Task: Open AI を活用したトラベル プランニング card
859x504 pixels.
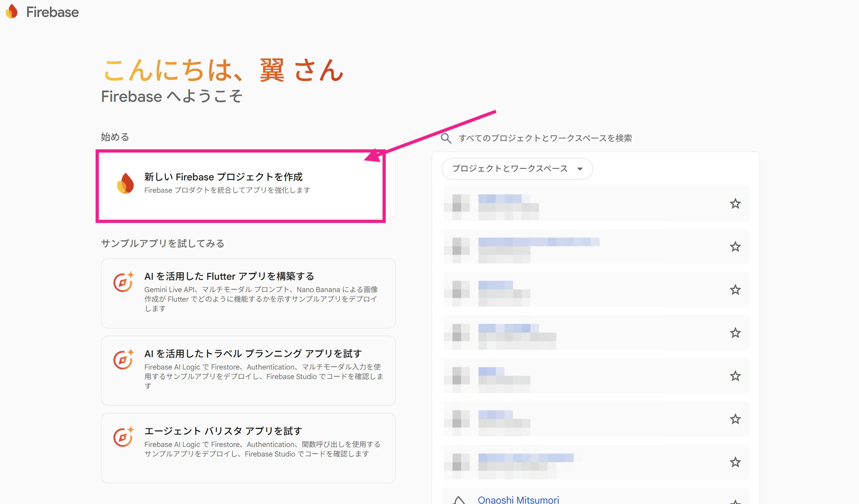Action: pos(248,371)
